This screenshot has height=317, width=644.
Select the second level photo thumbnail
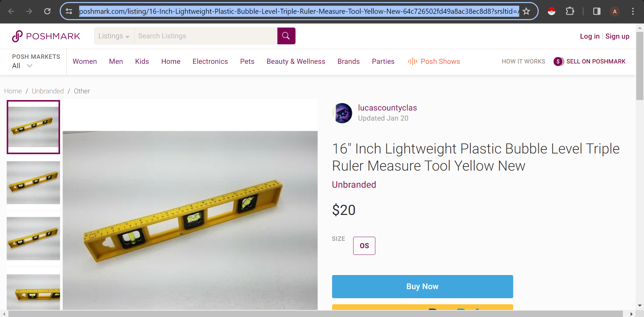33,183
